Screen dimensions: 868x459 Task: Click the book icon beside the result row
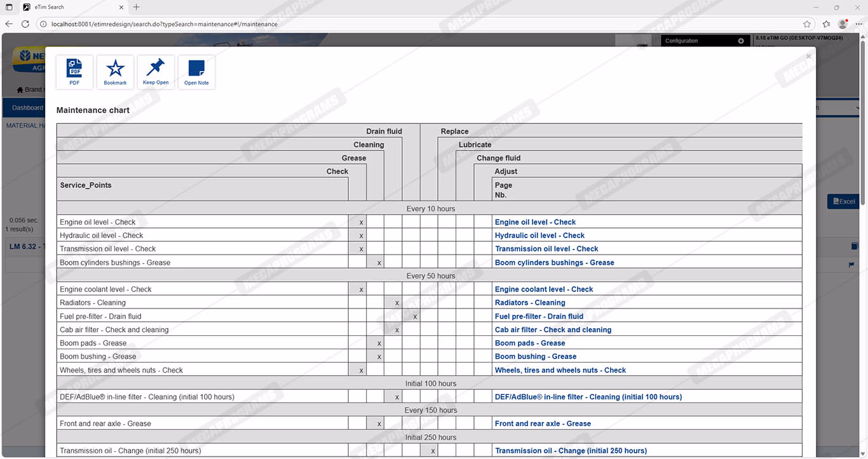[x=854, y=246]
